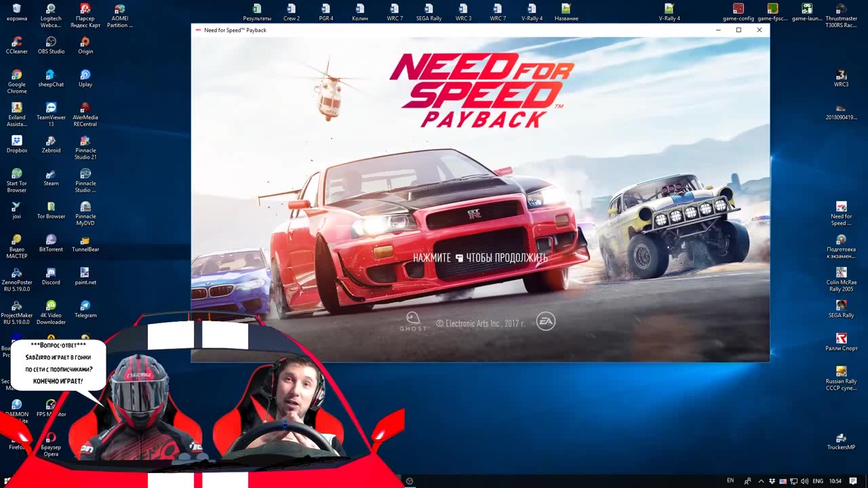Open the game-config file icon
The height and width of the screenshot is (488, 868).
pyautogui.click(x=738, y=12)
